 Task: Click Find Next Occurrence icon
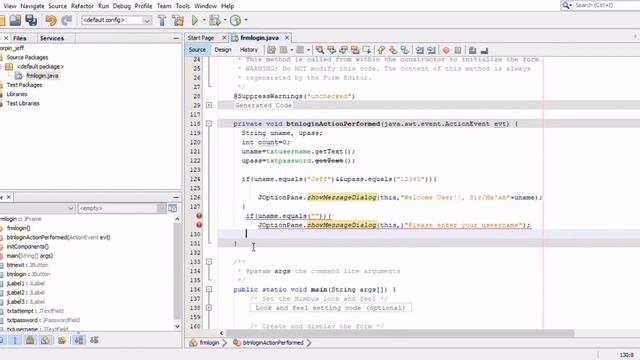tap(343, 50)
